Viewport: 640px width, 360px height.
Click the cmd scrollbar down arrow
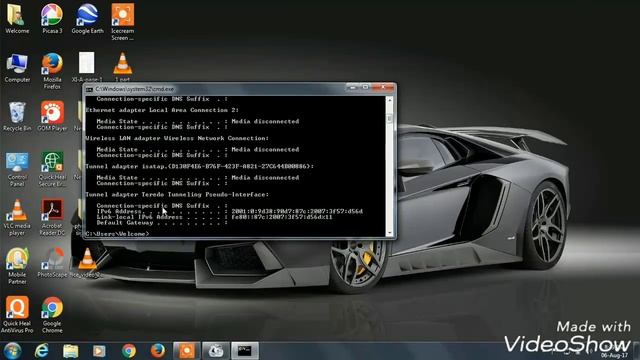click(389, 233)
